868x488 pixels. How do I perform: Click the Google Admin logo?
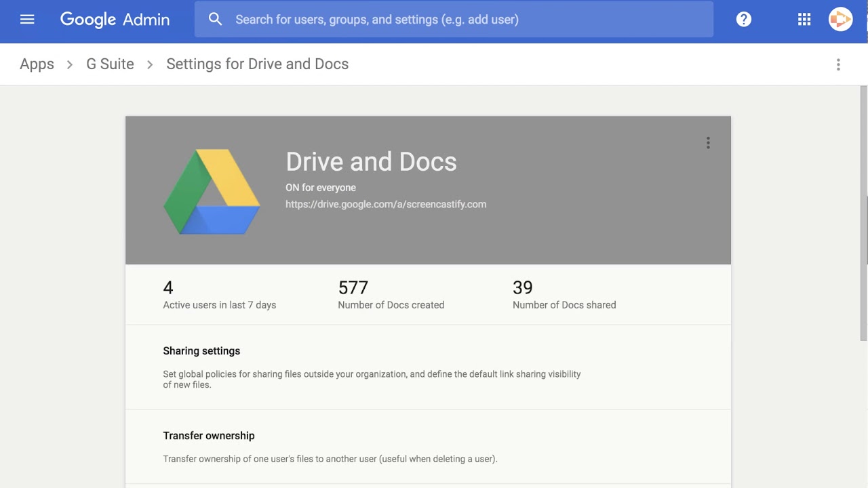(x=115, y=20)
